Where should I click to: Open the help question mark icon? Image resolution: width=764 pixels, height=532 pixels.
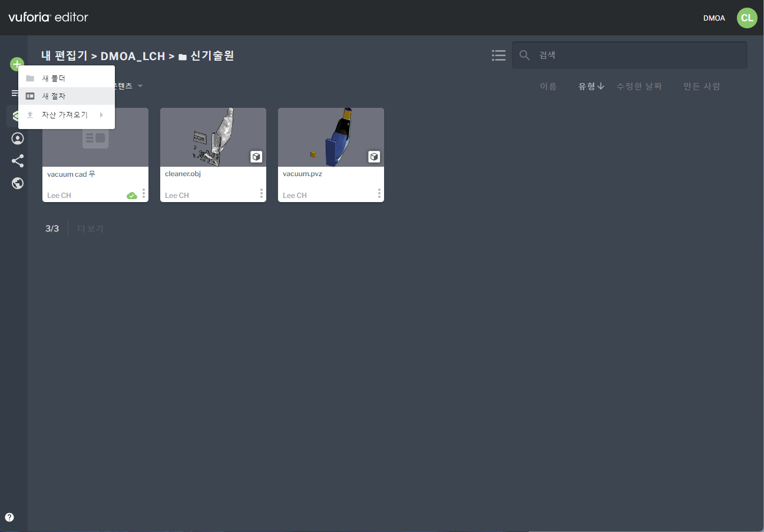pyautogui.click(x=9, y=517)
